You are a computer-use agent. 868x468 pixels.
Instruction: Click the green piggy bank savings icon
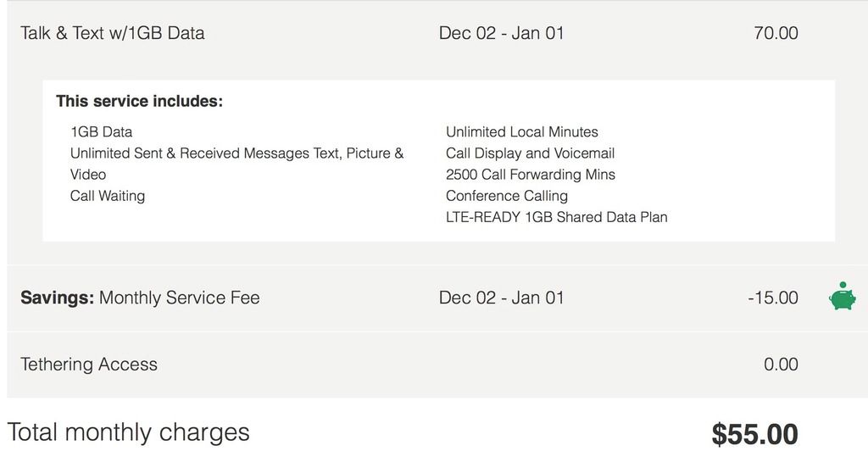pyautogui.click(x=842, y=297)
